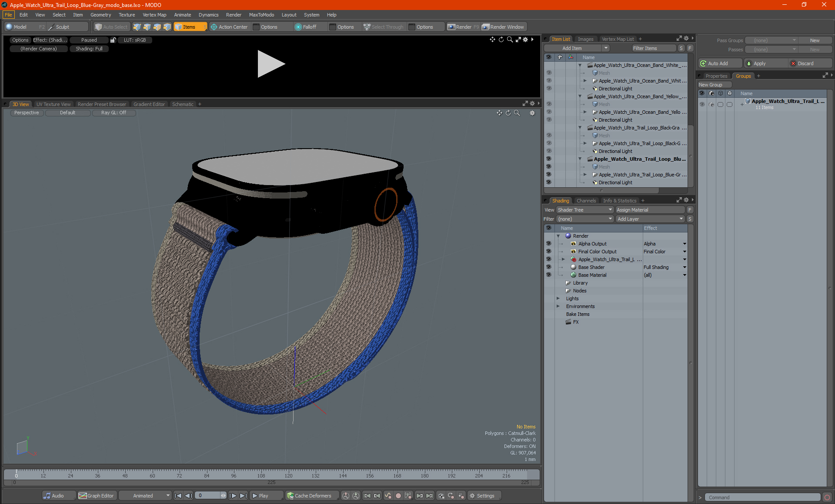Toggle visibility of Alpha Output layer
The image size is (835, 504).
pyautogui.click(x=549, y=244)
